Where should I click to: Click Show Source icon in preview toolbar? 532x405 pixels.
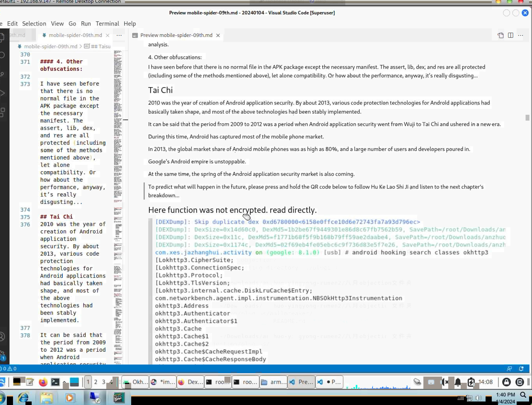point(501,35)
